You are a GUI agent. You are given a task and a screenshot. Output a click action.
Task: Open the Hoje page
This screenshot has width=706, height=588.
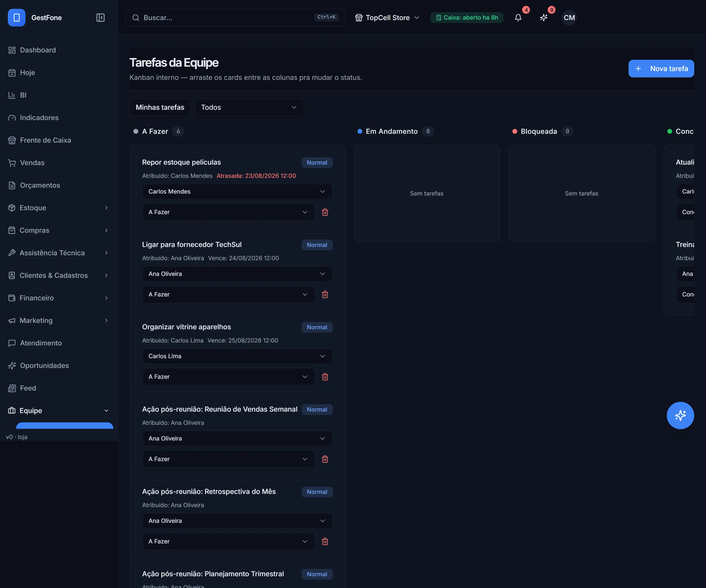point(59,73)
